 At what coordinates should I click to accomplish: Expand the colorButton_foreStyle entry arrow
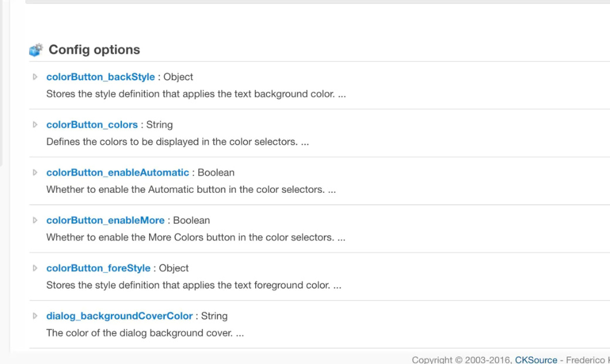tap(35, 268)
